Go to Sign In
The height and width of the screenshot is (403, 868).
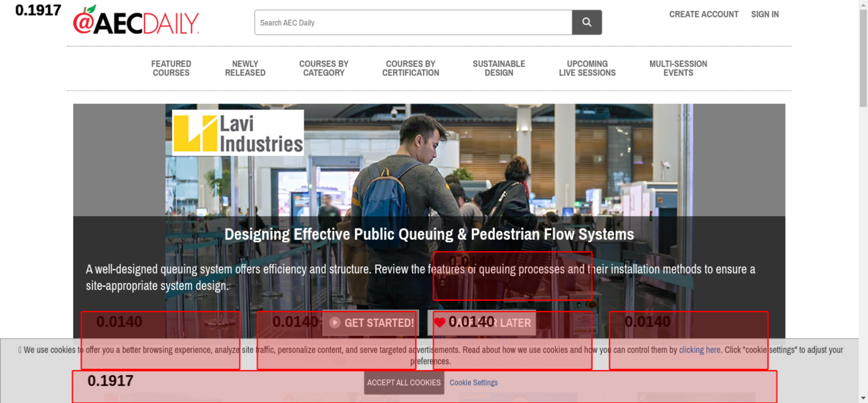coord(765,14)
